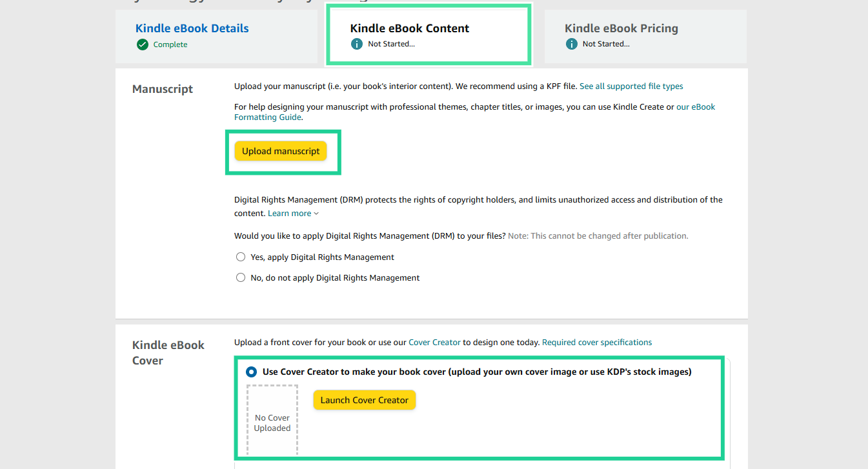Select "Yes, apply Digital Rights Management"
The image size is (868, 469).
[241, 256]
